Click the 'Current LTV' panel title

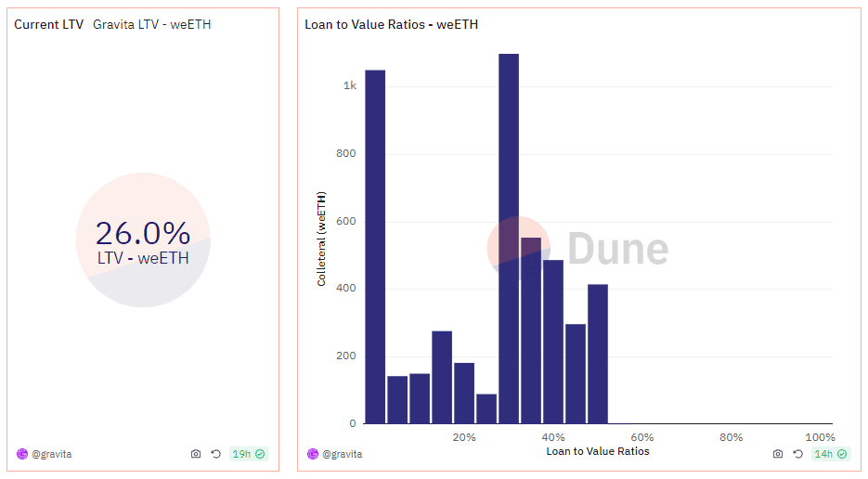point(48,24)
